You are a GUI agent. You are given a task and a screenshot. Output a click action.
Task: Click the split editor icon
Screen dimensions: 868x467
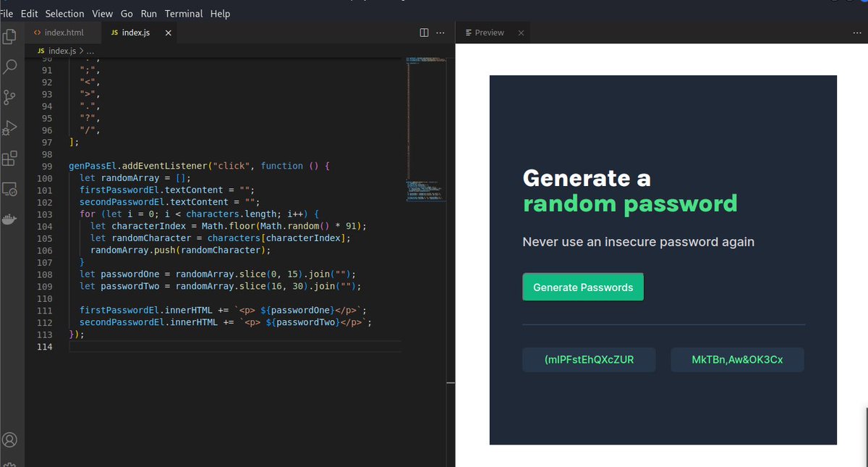[x=425, y=33]
